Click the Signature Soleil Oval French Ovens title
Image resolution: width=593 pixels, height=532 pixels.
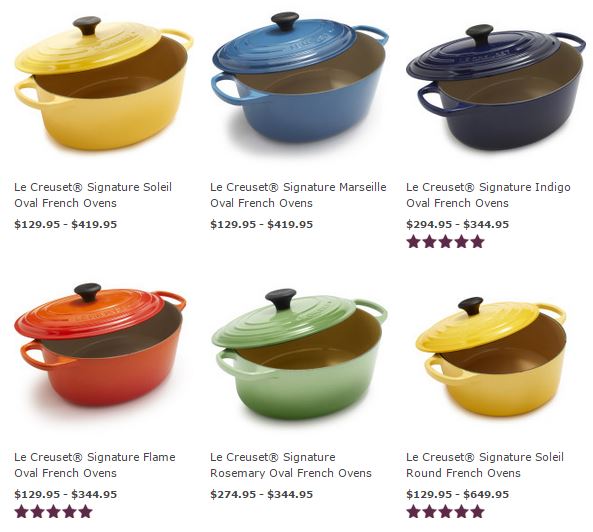(x=93, y=195)
